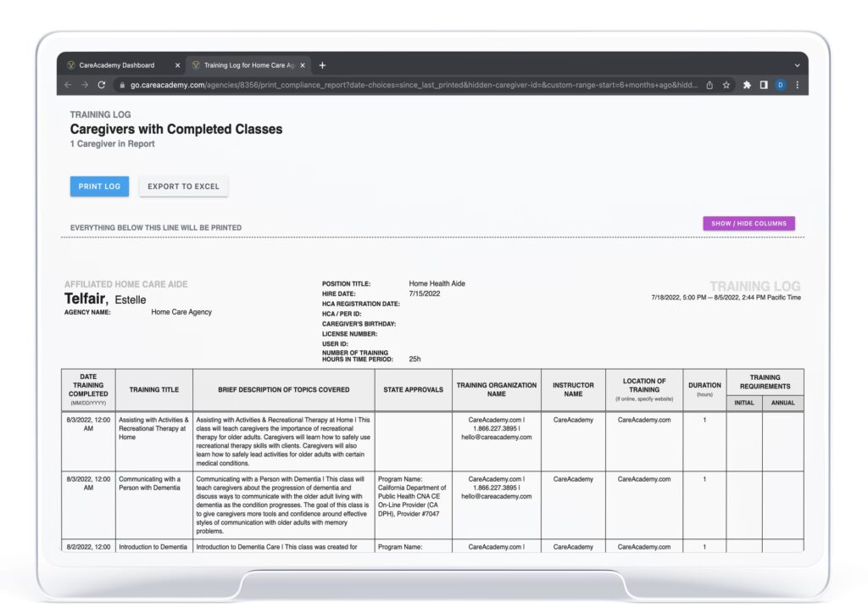Click the browser forward arrow
This screenshot has width=868, height=608.
85,85
